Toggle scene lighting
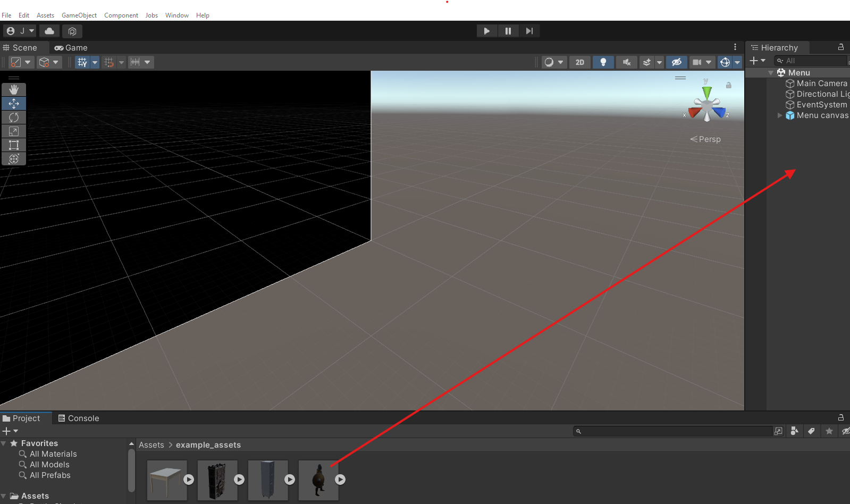This screenshot has height=504, width=850. tap(603, 62)
